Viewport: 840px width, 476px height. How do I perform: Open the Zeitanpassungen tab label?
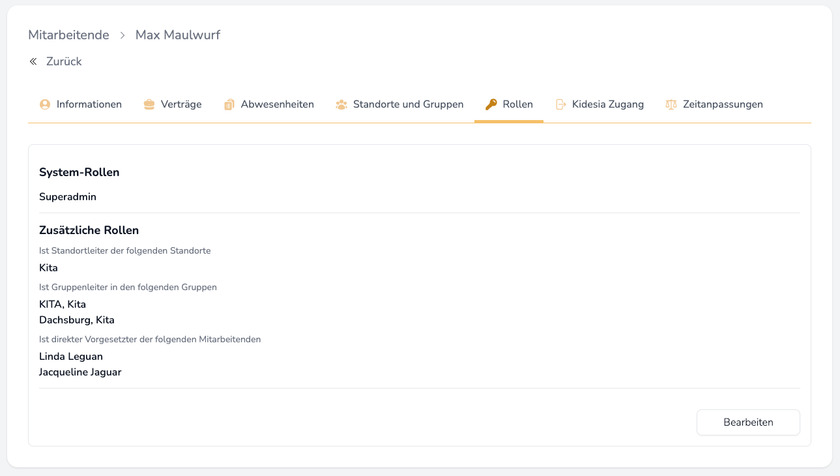(x=723, y=104)
